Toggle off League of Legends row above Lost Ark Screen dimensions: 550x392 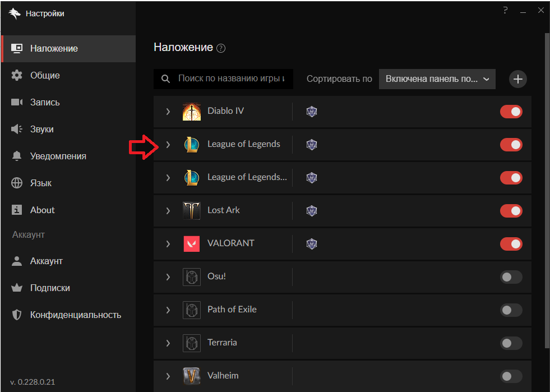(x=511, y=178)
